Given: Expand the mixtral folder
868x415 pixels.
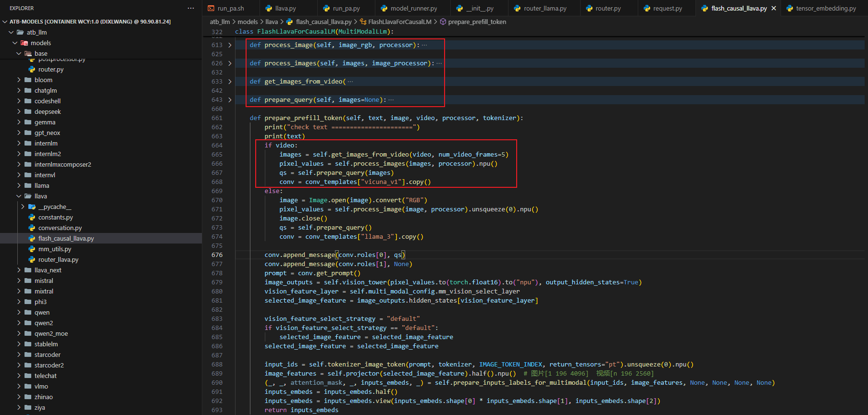Looking at the screenshot, I should tap(19, 291).
